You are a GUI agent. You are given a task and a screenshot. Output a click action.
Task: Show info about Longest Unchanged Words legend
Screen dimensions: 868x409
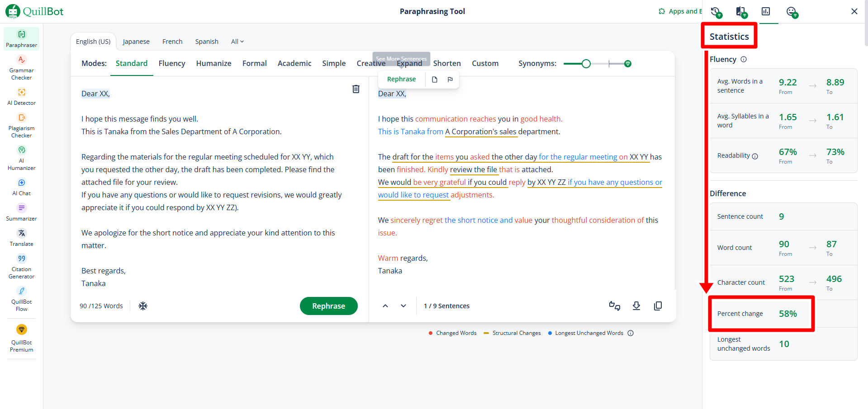(x=631, y=333)
